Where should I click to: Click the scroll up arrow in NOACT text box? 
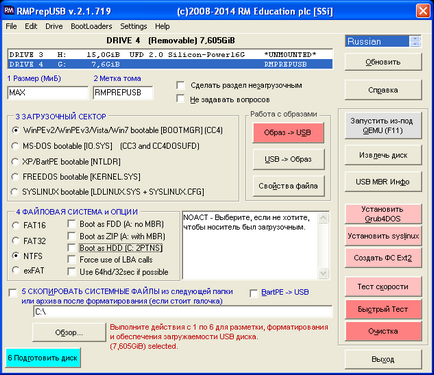pyautogui.click(x=323, y=218)
